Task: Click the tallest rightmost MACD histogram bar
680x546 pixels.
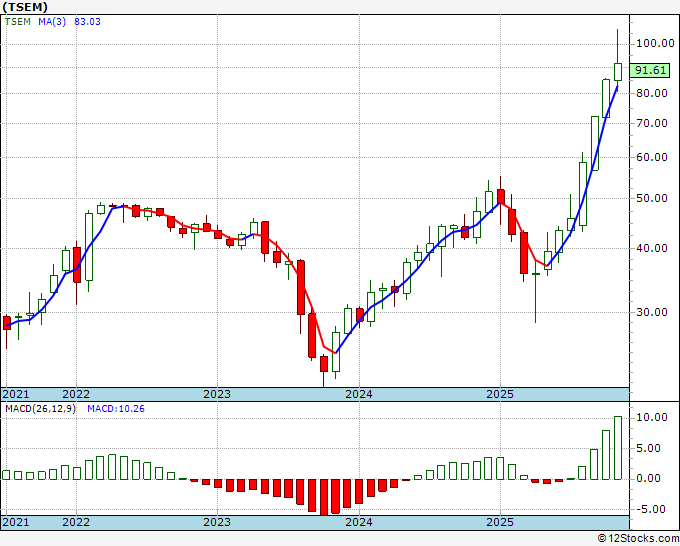Action: coord(618,448)
